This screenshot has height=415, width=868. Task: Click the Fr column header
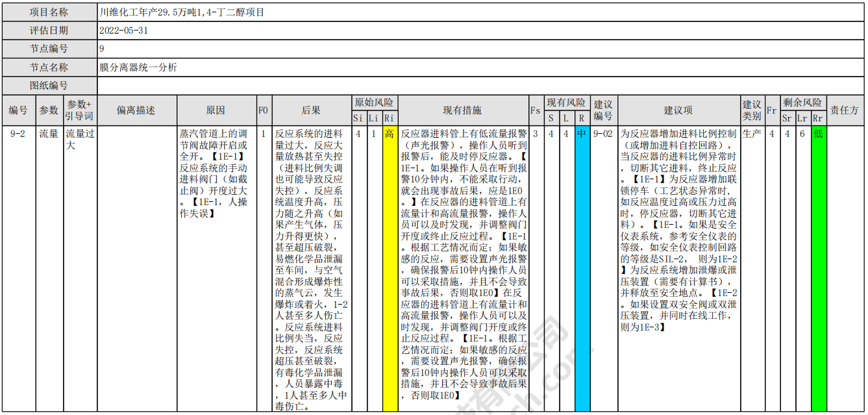click(771, 110)
